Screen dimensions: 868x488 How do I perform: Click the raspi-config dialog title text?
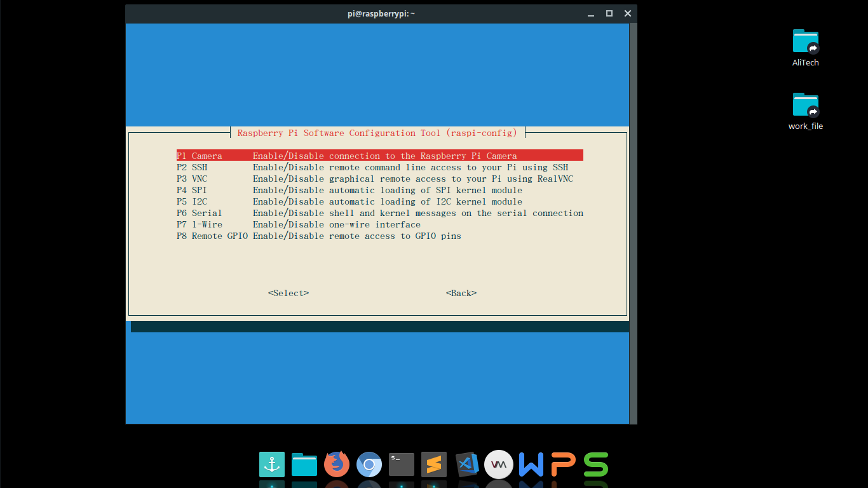[x=377, y=133]
